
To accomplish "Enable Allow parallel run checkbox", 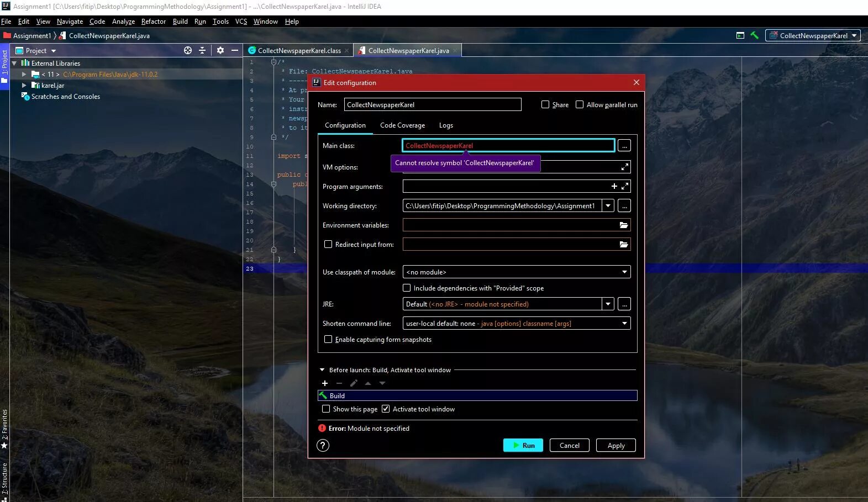I will (x=580, y=104).
